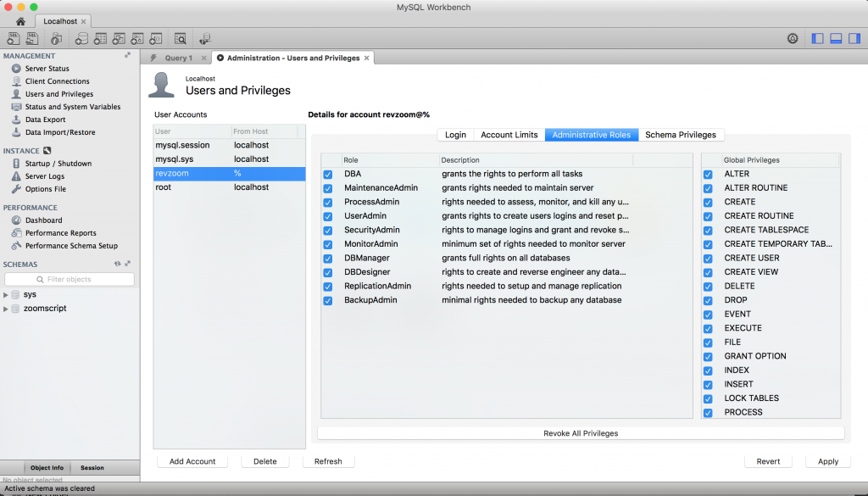This screenshot has height=496, width=868.
Task: Toggle the UserAdmin role checkbox
Action: [x=328, y=216]
